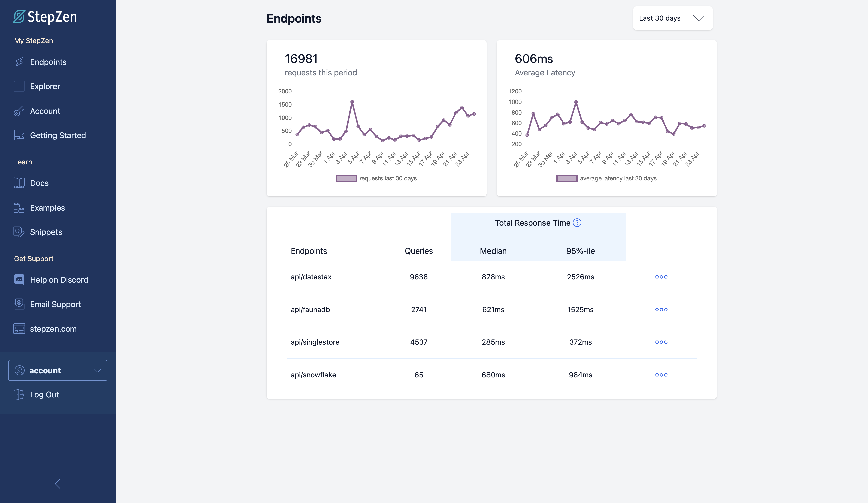Navigate to Examples learning resource
The image size is (868, 503).
47,207
